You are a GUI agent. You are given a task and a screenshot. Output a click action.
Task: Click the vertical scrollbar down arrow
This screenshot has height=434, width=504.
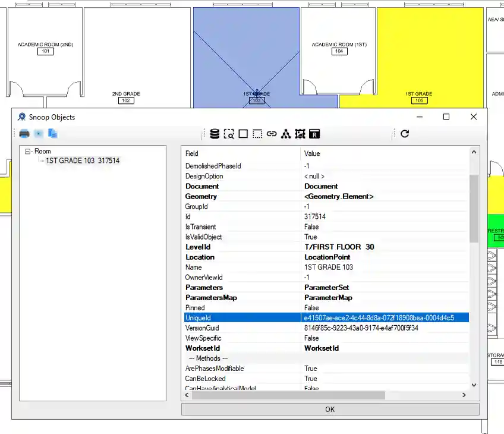(x=474, y=385)
